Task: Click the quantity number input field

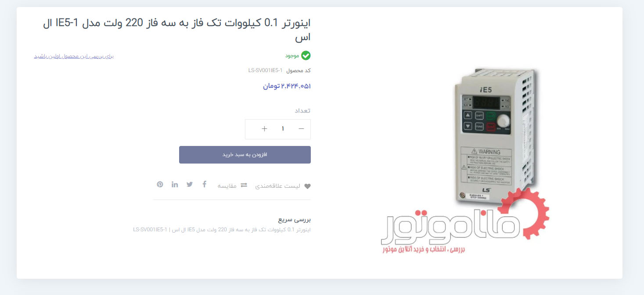Action: 283,129
